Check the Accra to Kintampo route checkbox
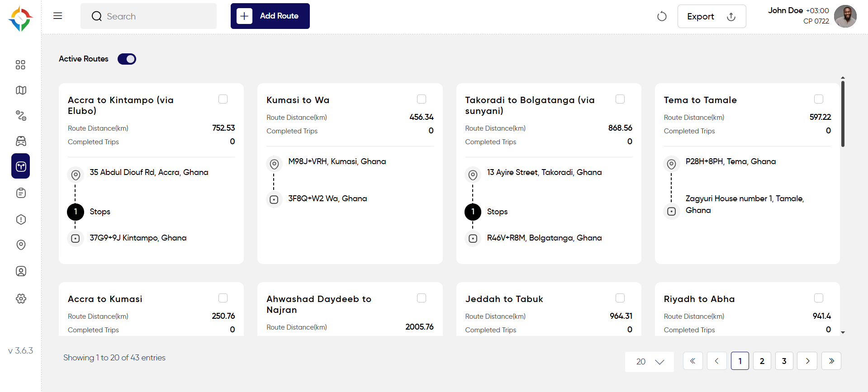Viewport: 868px width, 392px height. point(223,99)
